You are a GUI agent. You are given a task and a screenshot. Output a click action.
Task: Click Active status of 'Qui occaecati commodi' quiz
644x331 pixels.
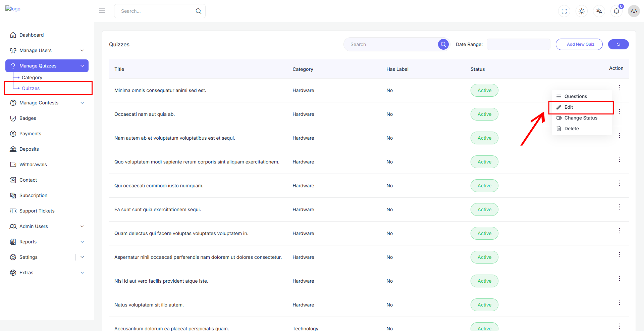(484, 186)
